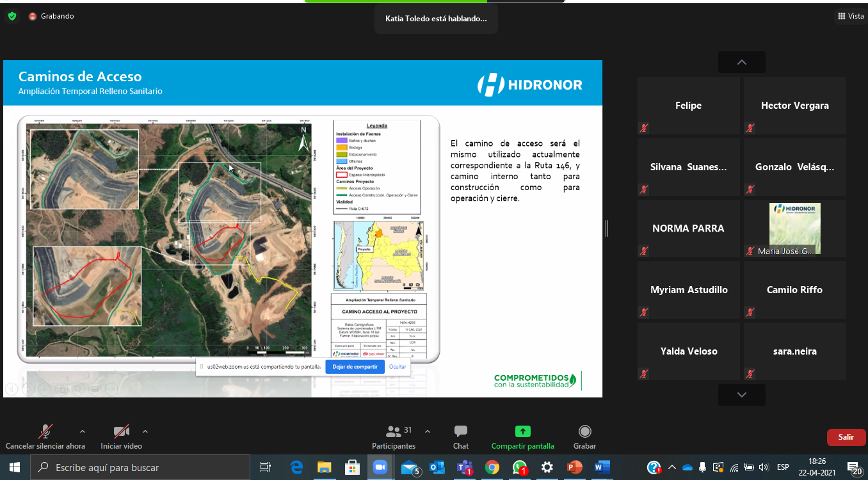Viewport: 868px width, 480px height.
Task: Expand audio options arrow beside microphone
Action: pyautogui.click(x=82, y=431)
